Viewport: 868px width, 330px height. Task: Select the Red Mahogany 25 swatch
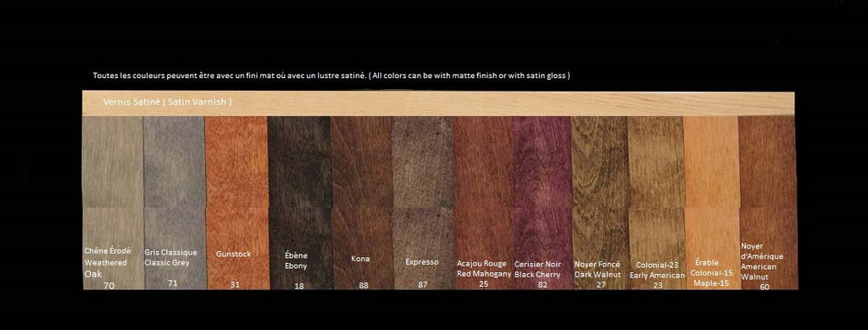pyautogui.click(x=484, y=203)
